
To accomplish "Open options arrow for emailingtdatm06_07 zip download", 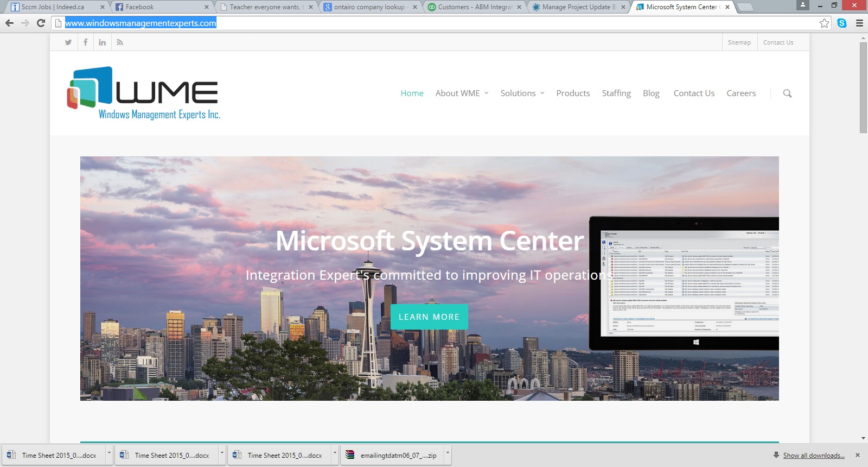I will point(448,452).
